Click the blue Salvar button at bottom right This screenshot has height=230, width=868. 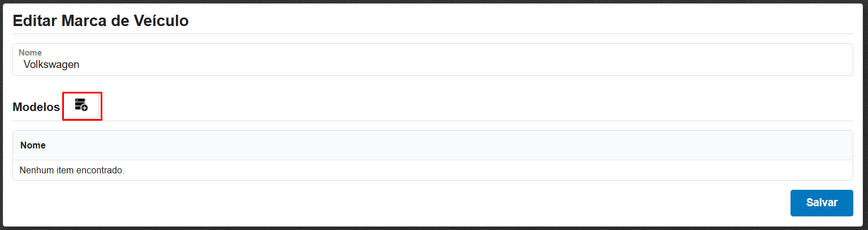(x=821, y=203)
